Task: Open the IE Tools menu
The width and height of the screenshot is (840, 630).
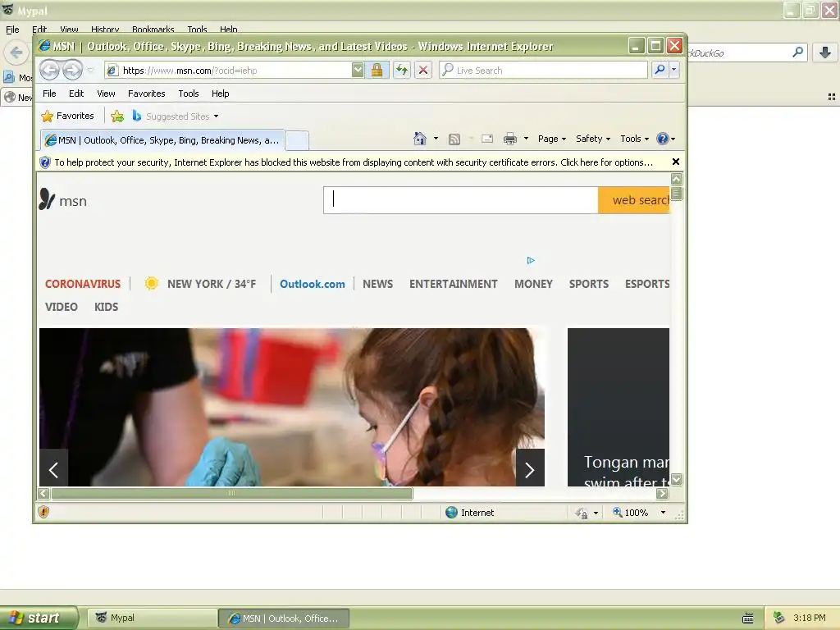Action: (189, 94)
